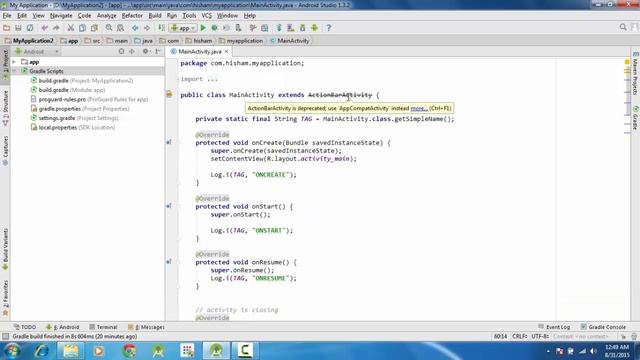Toggle the Terminal tool window
The width and height of the screenshot is (640, 360).
tap(103, 327)
